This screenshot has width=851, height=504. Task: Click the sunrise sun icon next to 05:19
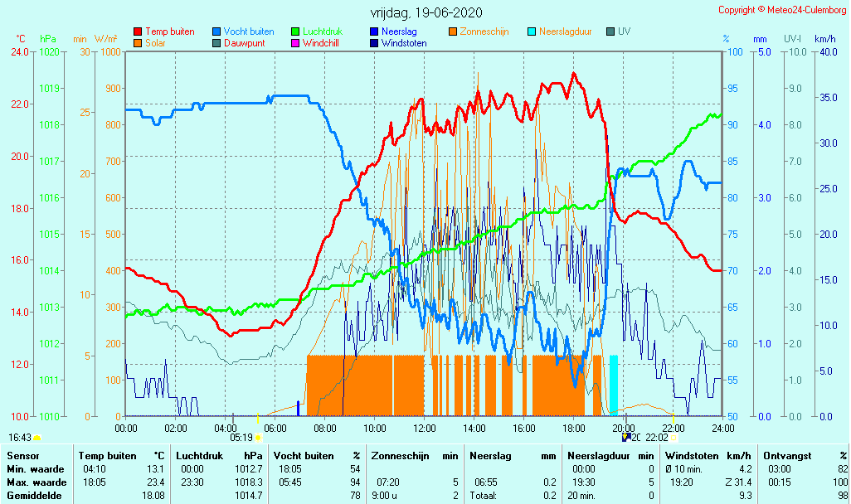click(x=259, y=437)
